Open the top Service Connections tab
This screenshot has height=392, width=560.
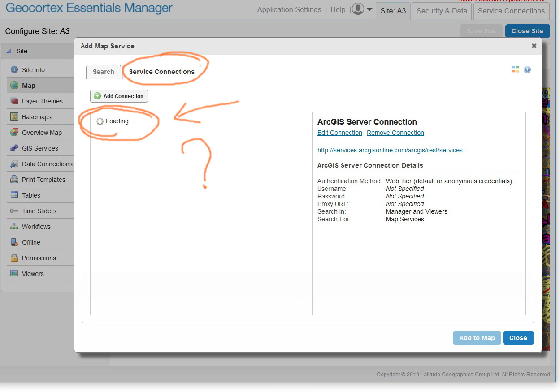[x=511, y=11]
